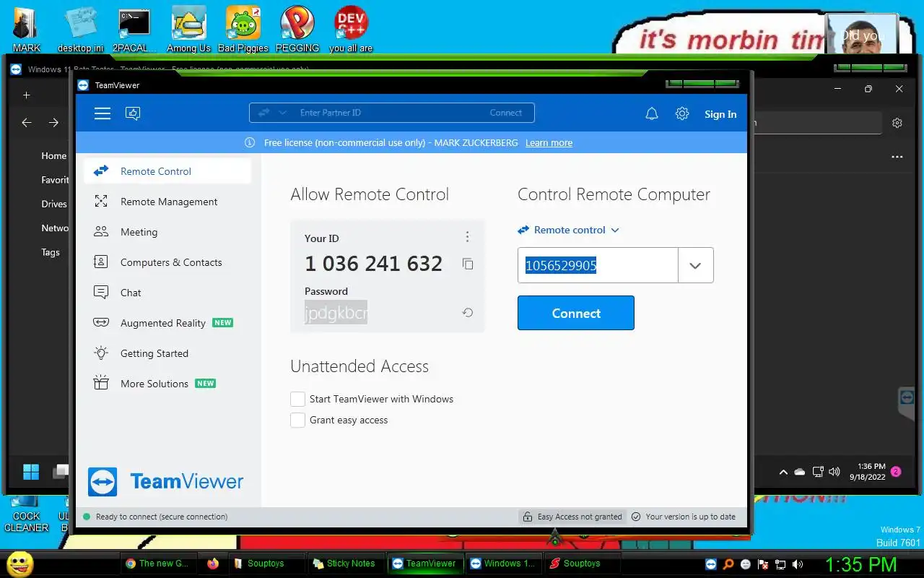This screenshot has height=578, width=924.
Task: Click the partner ID field with 1056529905
Action: tap(598, 265)
